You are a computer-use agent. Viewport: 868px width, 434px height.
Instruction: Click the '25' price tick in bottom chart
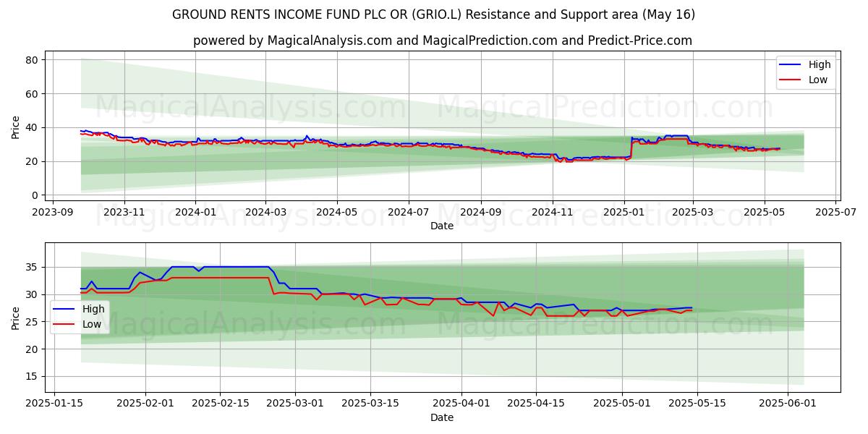point(33,322)
